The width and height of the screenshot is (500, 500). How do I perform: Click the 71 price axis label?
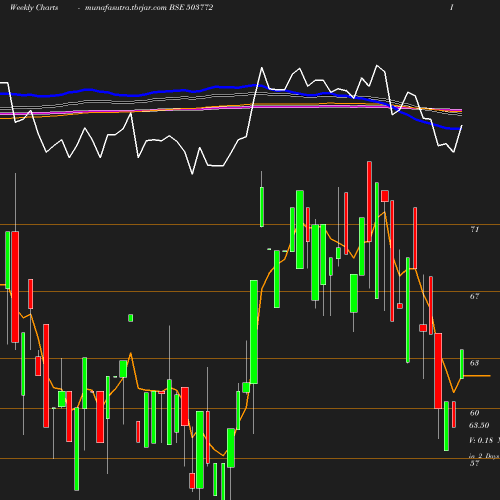(475, 229)
